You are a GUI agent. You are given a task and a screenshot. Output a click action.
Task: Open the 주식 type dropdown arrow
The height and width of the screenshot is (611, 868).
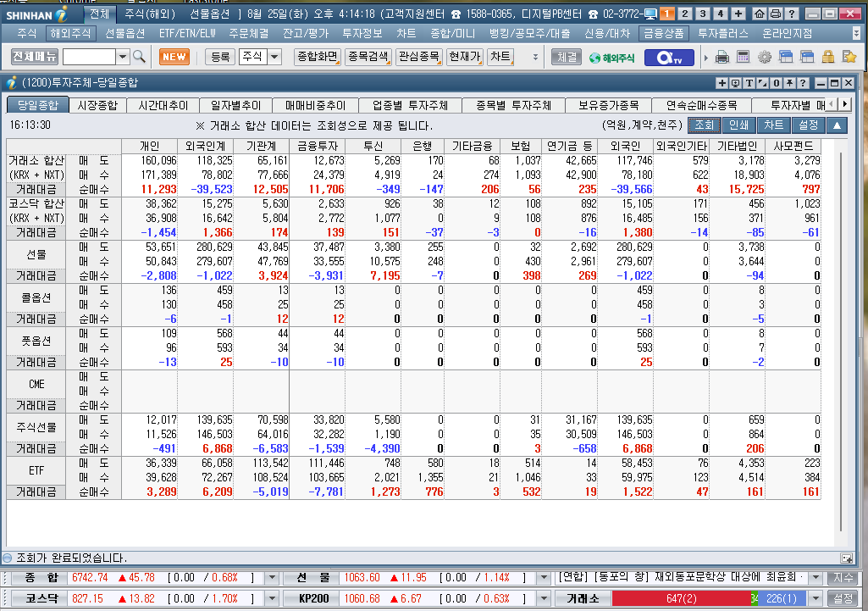coord(274,57)
